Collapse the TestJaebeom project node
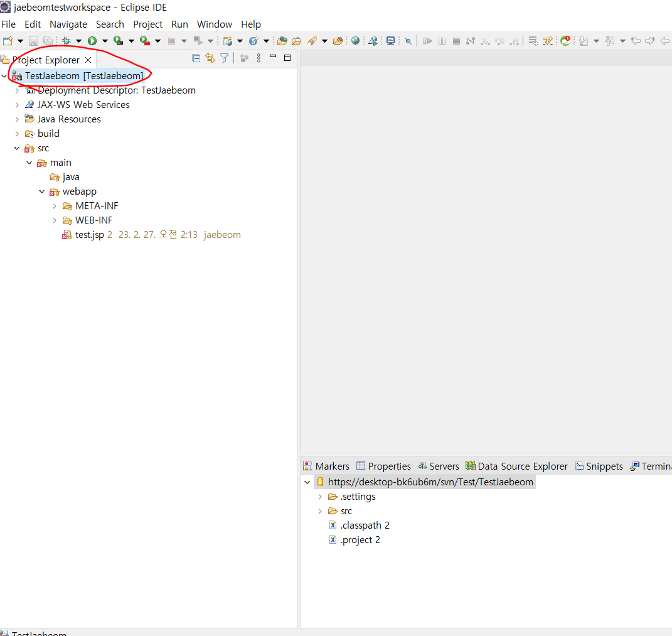 click(x=4, y=76)
